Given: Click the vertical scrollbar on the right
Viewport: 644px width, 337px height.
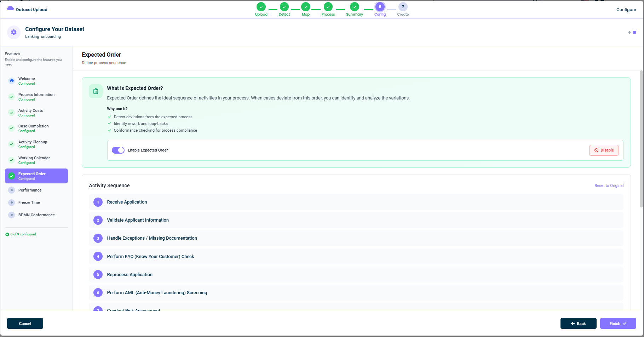Looking at the screenshot, I should (x=641, y=139).
